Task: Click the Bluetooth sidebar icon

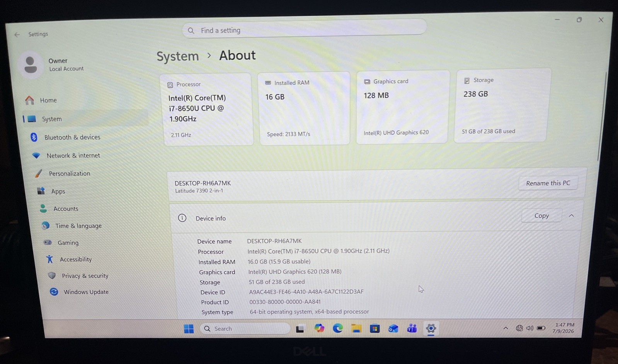Action: (x=34, y=137)
